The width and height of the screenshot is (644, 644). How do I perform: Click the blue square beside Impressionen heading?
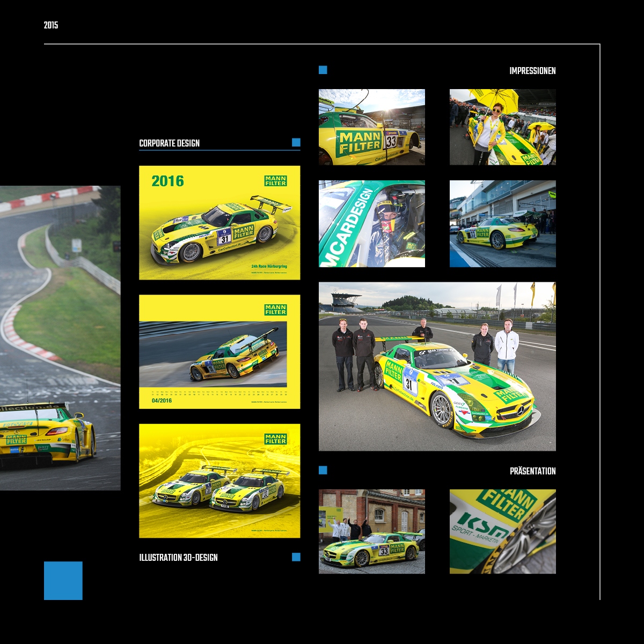click(x=323, y=70)
